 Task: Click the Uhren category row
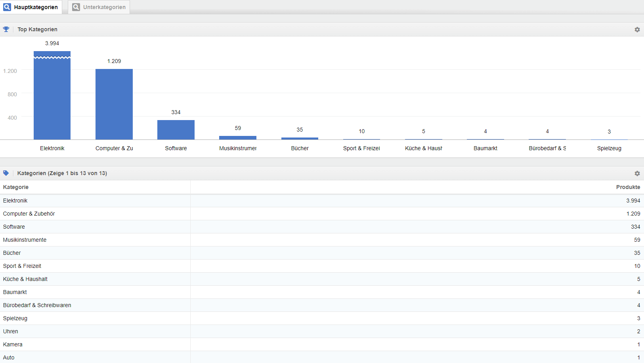[11, 331]
